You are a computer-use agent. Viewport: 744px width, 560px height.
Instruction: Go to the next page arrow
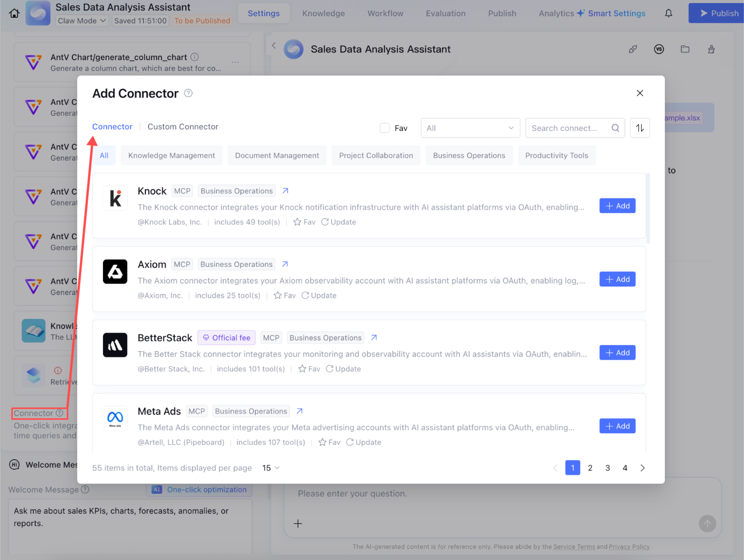(642, 468)
